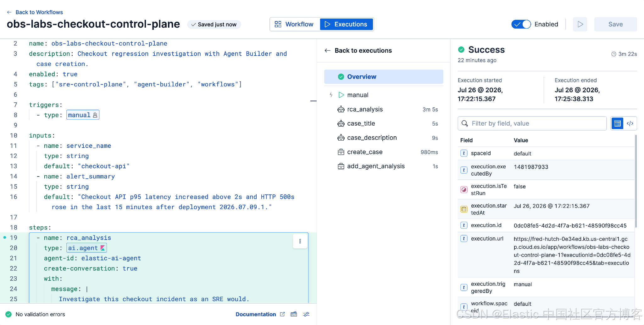The image size is (644, 325).
Task: Collapse the manual trigger lightning expander
Action: 331,95
